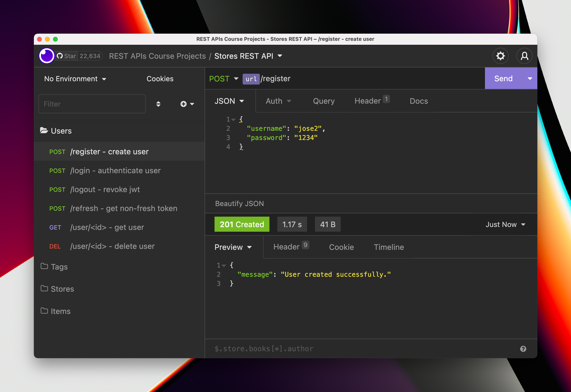
Task: Click the "username" key in body
Action: (x=267, y=129)
